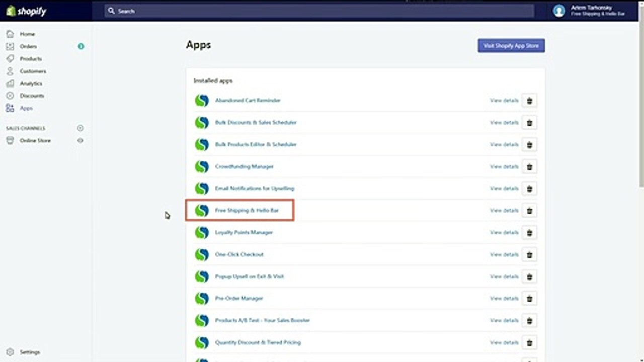Add a sales channel with plus icon

point(80,128)
